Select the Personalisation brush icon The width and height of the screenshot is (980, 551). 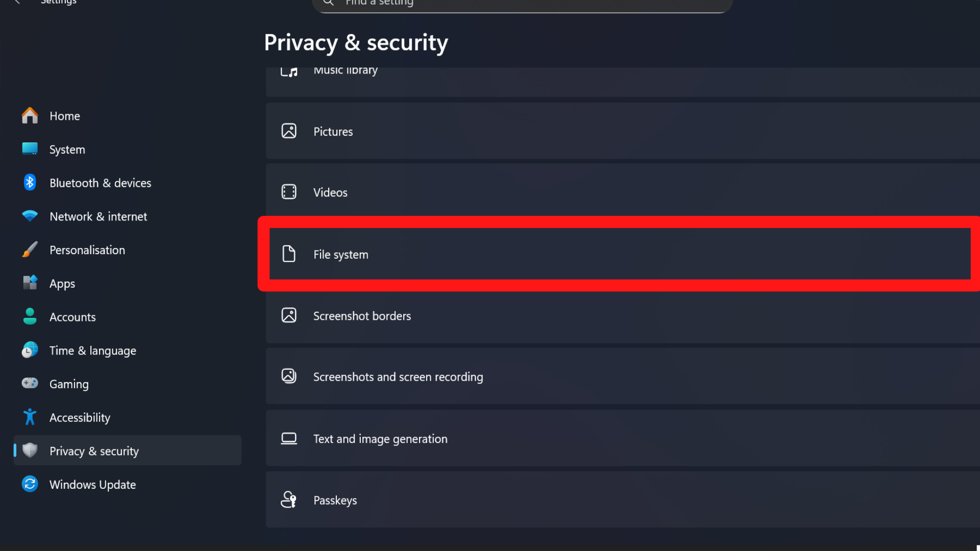click(30, 249)
